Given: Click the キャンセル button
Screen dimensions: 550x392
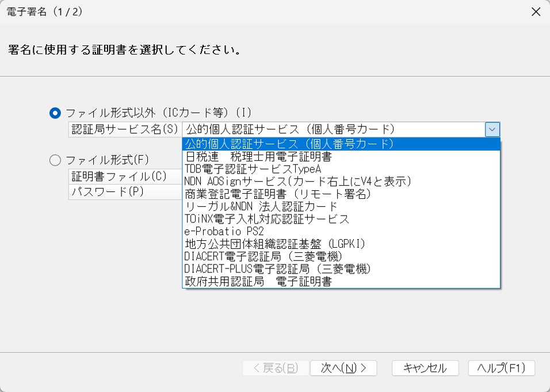Looking at the screenshot, I should coord(425,368).
